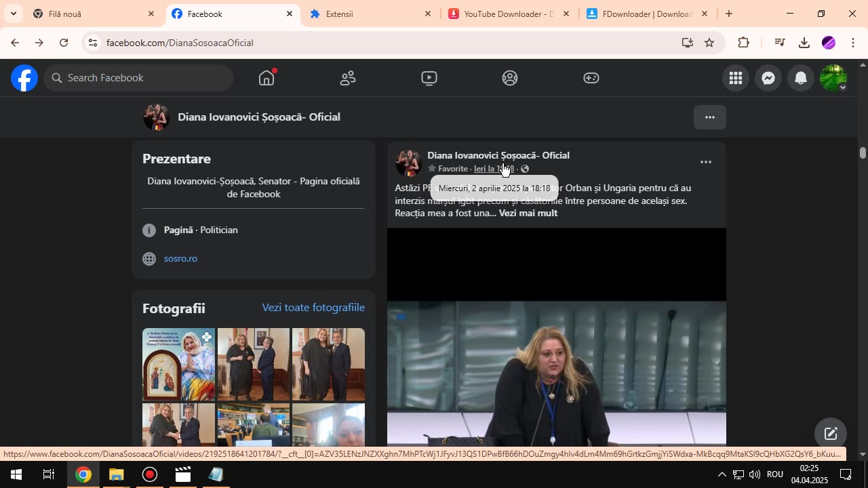
Task: Open the Messenger icon
Action: 768,78
